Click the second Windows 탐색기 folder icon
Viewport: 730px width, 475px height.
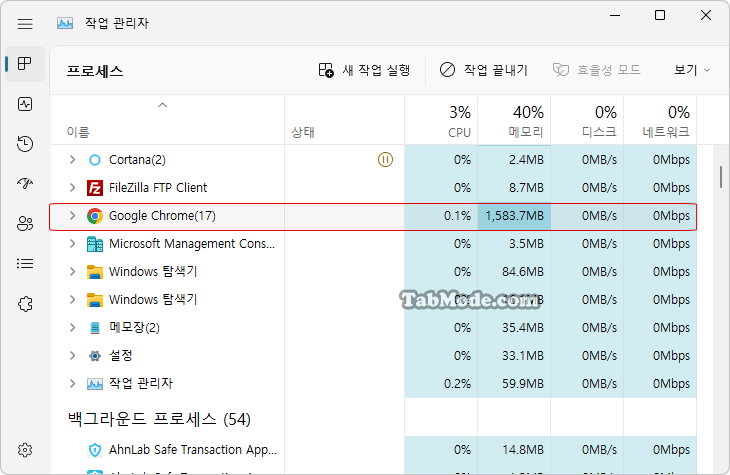pos(95,300)
